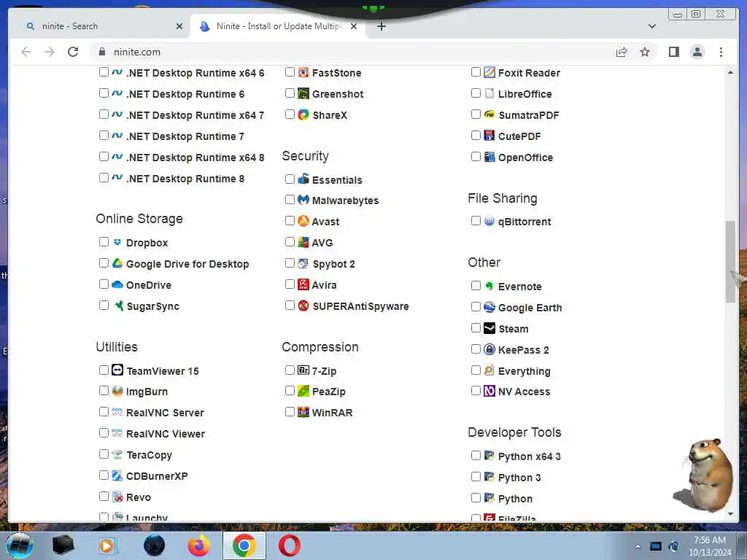The image size is (747, 560).
Task: Check the TeraCopy checkbox
Action: [104, 454]
